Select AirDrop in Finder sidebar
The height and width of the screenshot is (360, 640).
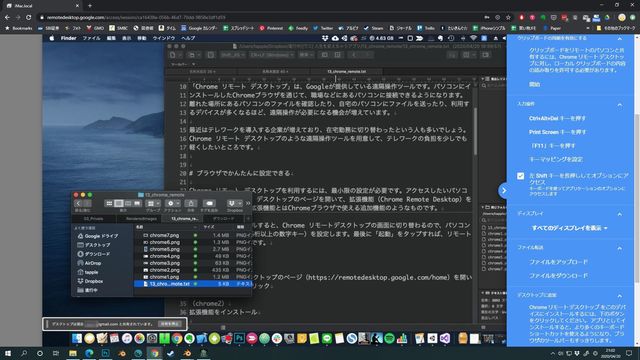point(89,263)
